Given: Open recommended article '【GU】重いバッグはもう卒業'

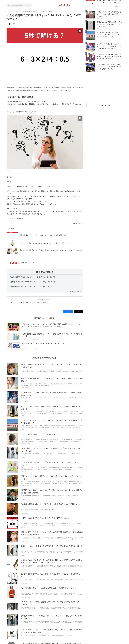Looking at the screenshot, I should tap(51, 450).
